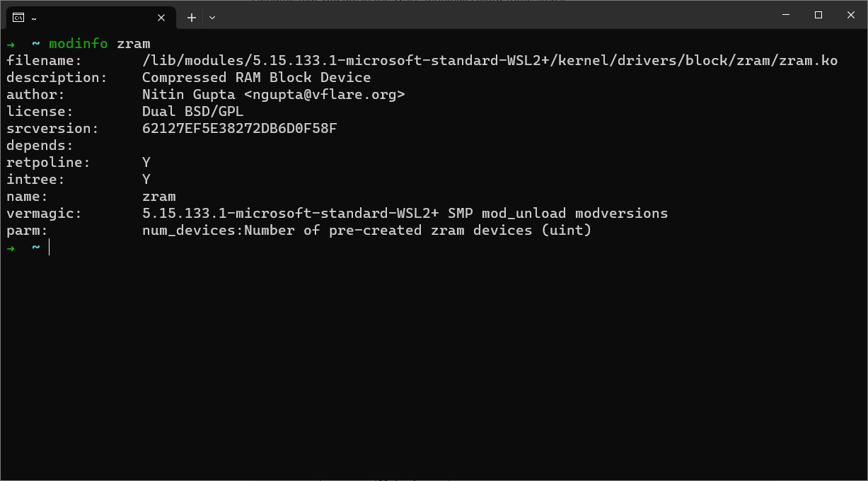Click the green arrow prompt before modinfo
Image resolution: width=868 pixels, height=481 pixels.
click(x=11, y=44)
